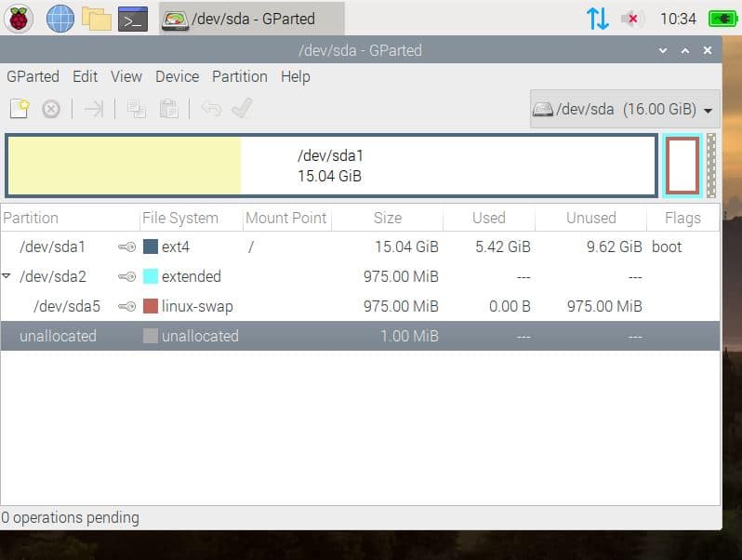Select the swap block in the disk map

click(682, 166)
